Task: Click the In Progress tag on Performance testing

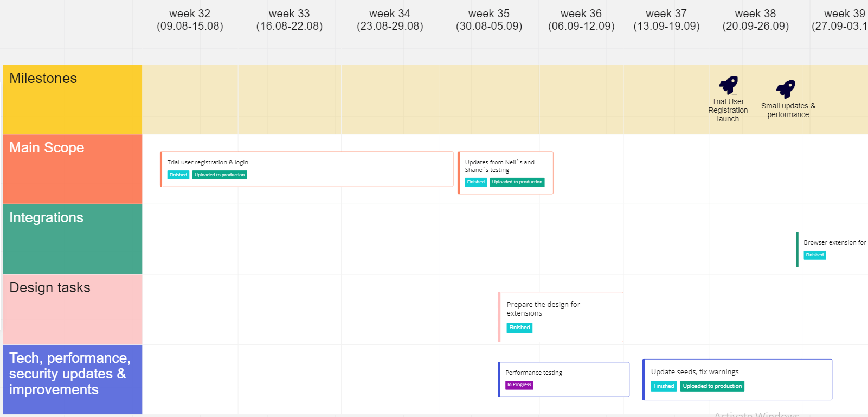Action: coord(519,385)
